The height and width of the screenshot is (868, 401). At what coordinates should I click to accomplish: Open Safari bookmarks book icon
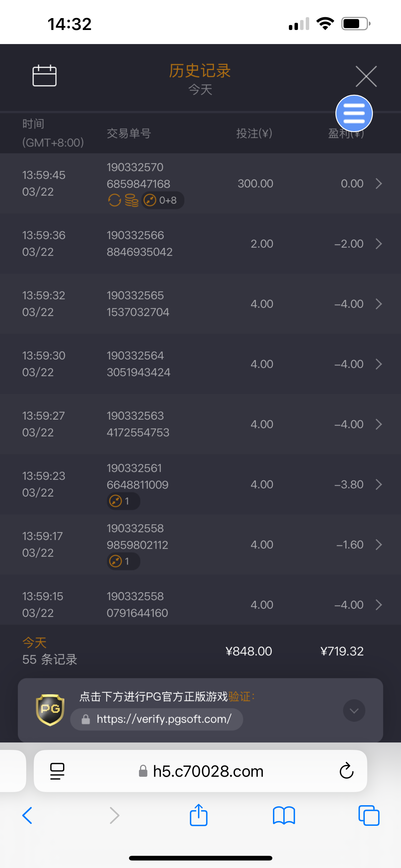click(284, 816)
